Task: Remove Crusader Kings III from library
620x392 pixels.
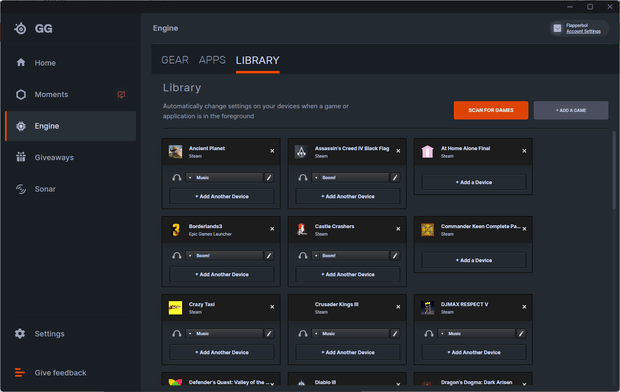Action: click(x=398, y=307)
